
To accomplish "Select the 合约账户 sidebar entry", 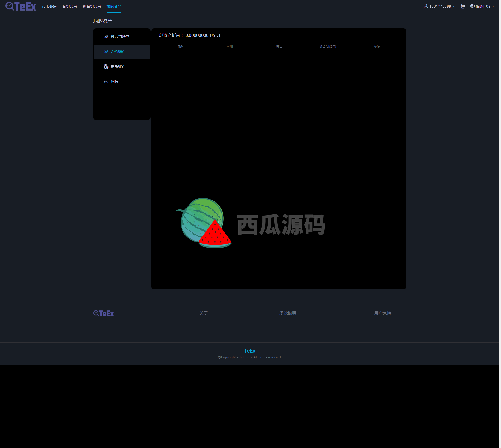I will (122, 52).
